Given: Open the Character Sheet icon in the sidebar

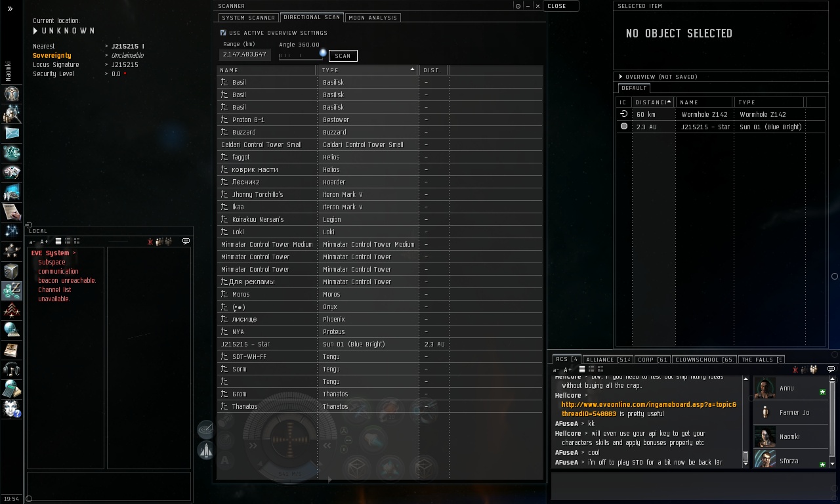Looking at the screenshot, I should click(x=12, y=93).
